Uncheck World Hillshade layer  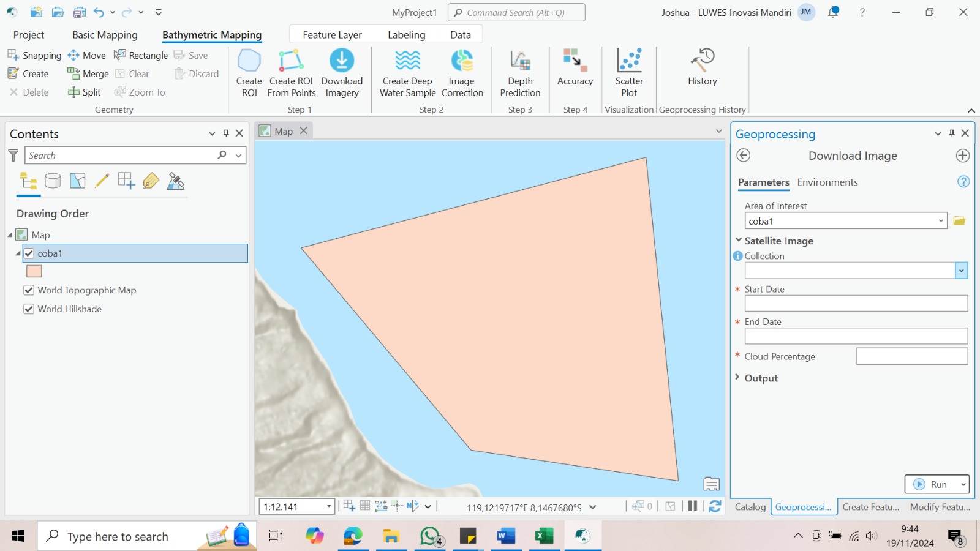click(29, 309)
